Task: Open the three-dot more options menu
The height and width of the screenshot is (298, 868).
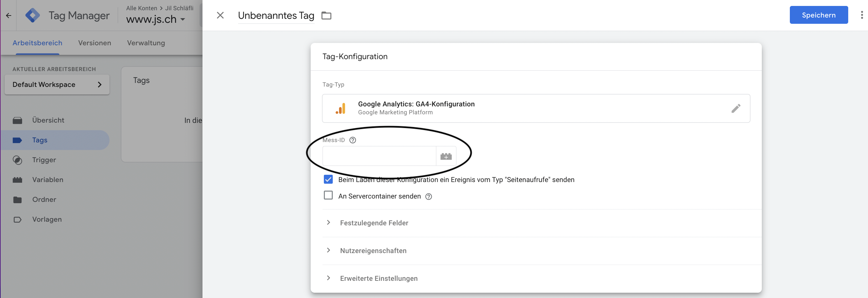Action: tap(862, 15)
